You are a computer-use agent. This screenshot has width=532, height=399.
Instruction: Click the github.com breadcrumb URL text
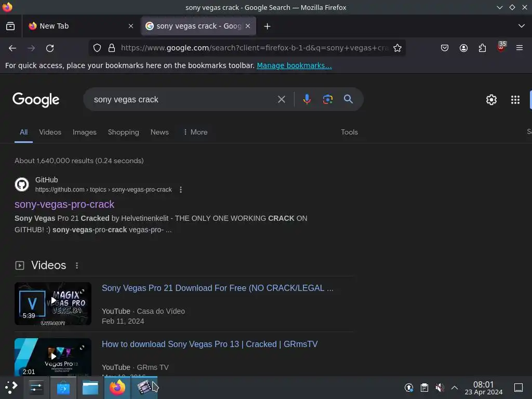103,190
